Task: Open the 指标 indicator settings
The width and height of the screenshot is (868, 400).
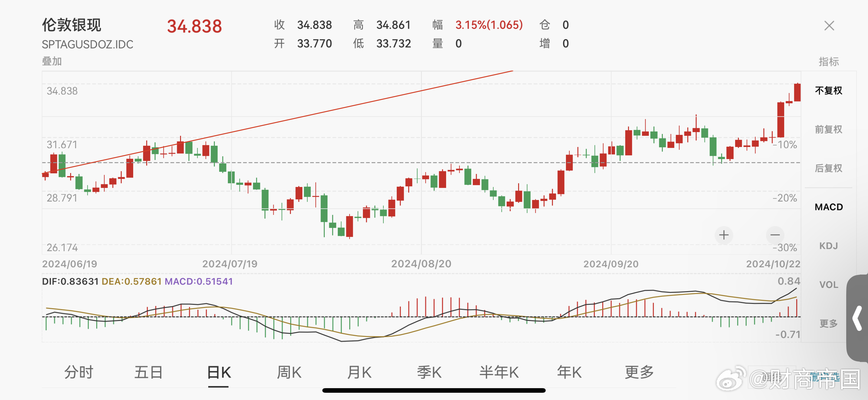Action: tap(829, 62)
